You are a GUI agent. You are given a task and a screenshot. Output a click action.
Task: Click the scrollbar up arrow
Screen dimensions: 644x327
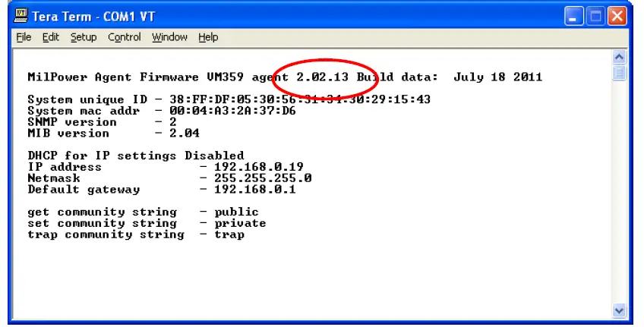pos(619,57)
